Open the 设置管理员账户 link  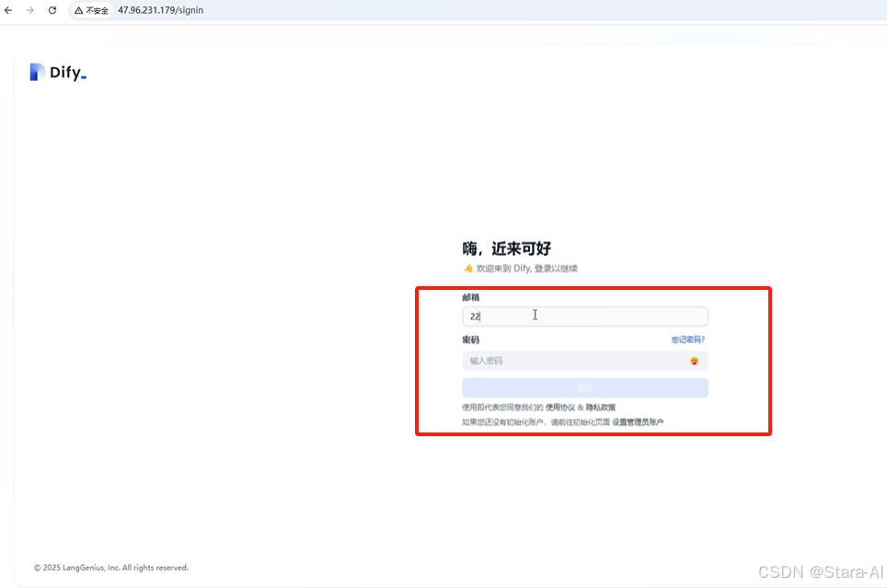pos(638,422)
